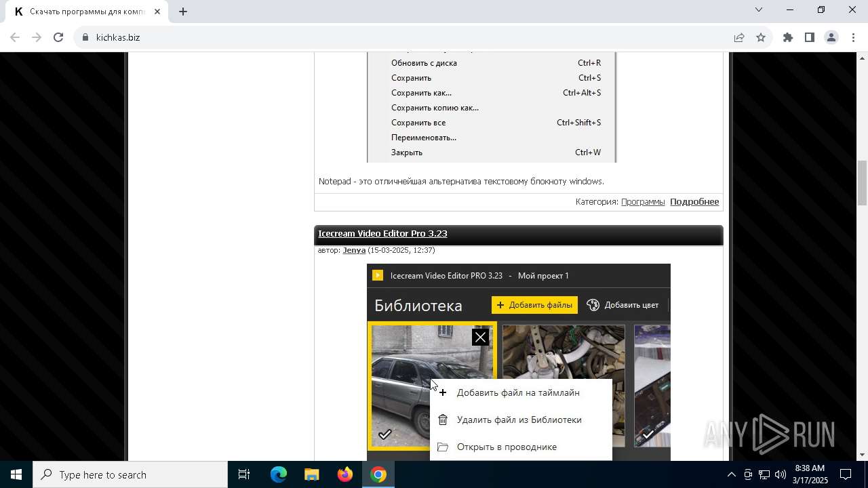The height and width of the screenshot is (488, 868).
Task: Open the Подробнее link
Action: (x=694, y=201)
